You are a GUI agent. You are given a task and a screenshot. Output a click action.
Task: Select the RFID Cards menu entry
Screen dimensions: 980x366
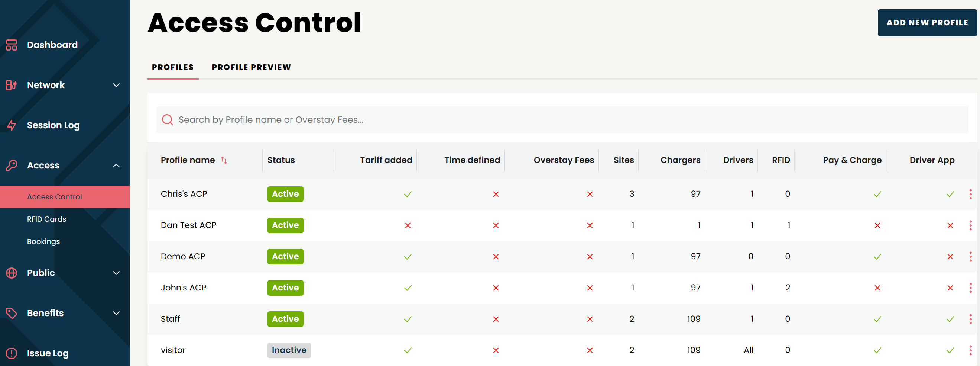point(46,219)
